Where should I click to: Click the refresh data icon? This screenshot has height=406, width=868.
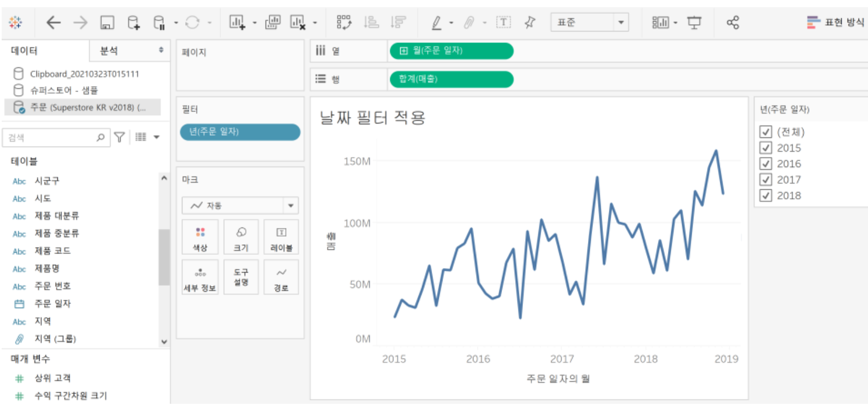[x=192, y=23]
